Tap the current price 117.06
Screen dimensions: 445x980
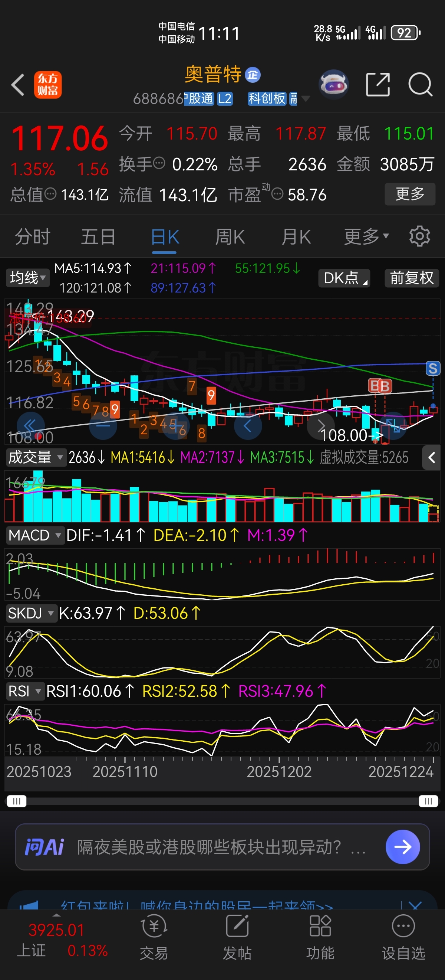click(x=60, y=138)
